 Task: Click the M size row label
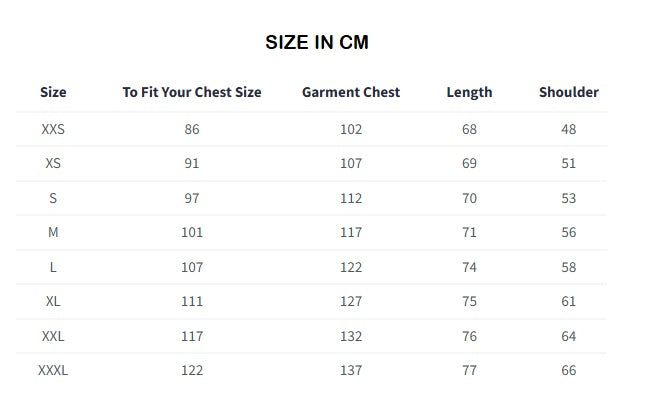point(53,232)
